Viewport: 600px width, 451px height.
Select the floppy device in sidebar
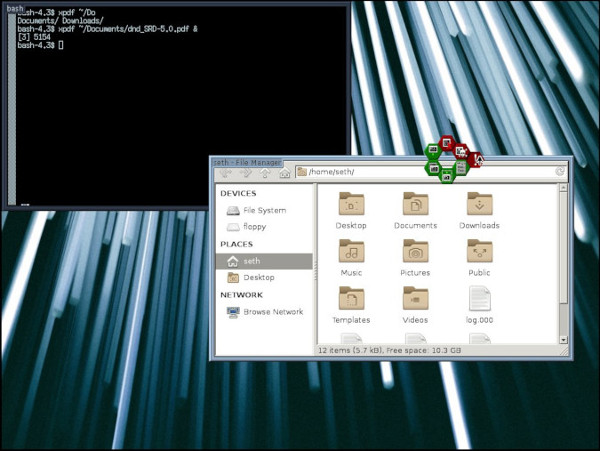point(255,227)
